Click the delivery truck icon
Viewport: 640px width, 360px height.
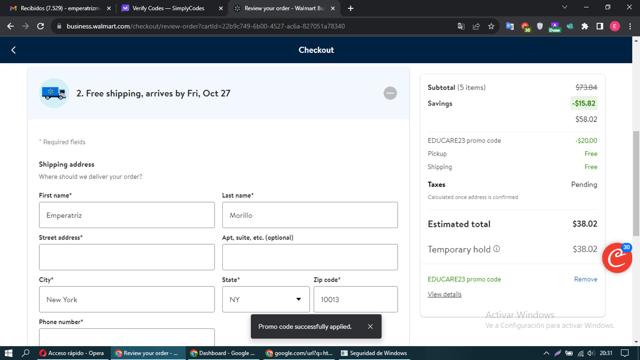pos(54,93)
